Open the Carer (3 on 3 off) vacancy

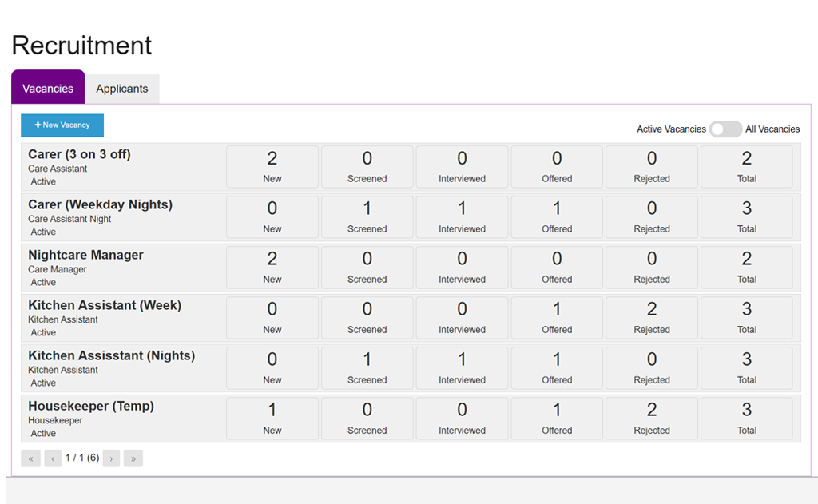[79, 154]
